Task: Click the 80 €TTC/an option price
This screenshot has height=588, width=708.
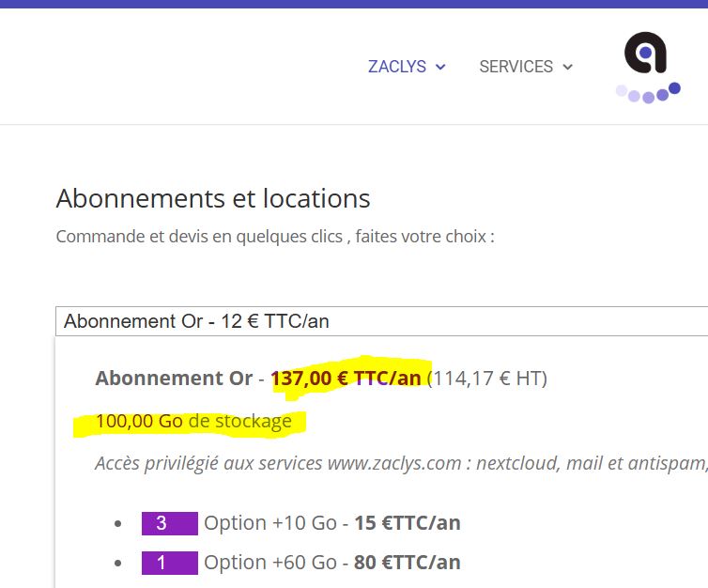Action: (407, 563)
